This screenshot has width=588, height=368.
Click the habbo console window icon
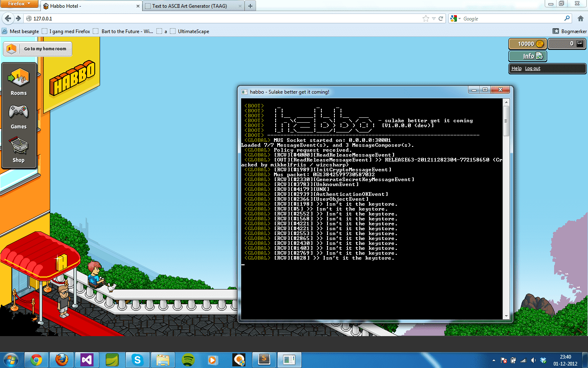(244, 92)
